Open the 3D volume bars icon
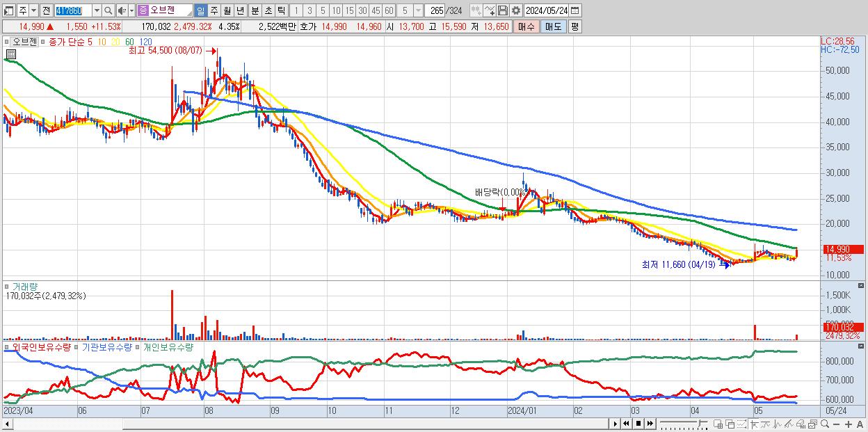Image resolution: width=868 pixels, height=432 pixels. pos(801,424)
